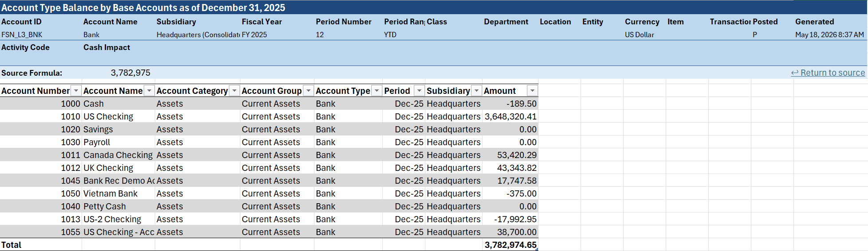
Task: Select the generated date May 18, 2026 cell
Action: 830,35
